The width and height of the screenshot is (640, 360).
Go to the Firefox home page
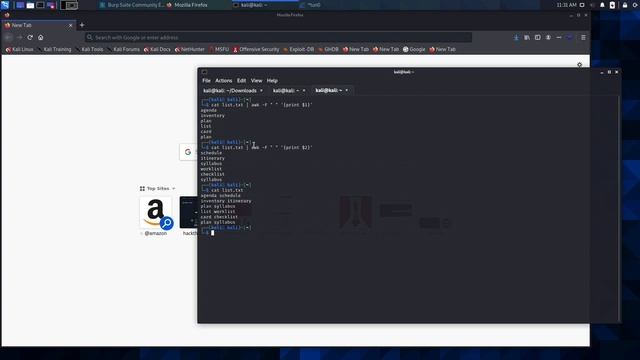click(x=40, y=37)
